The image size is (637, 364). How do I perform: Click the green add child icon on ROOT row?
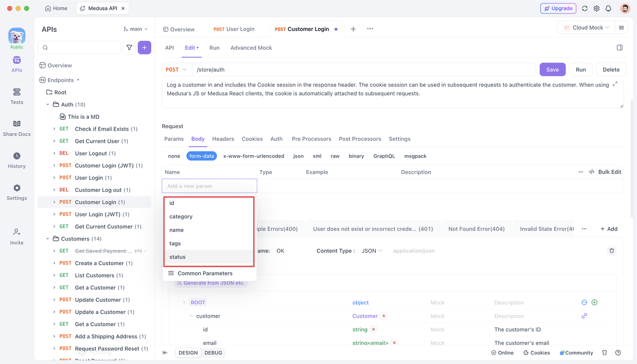(x=594, y=302)
